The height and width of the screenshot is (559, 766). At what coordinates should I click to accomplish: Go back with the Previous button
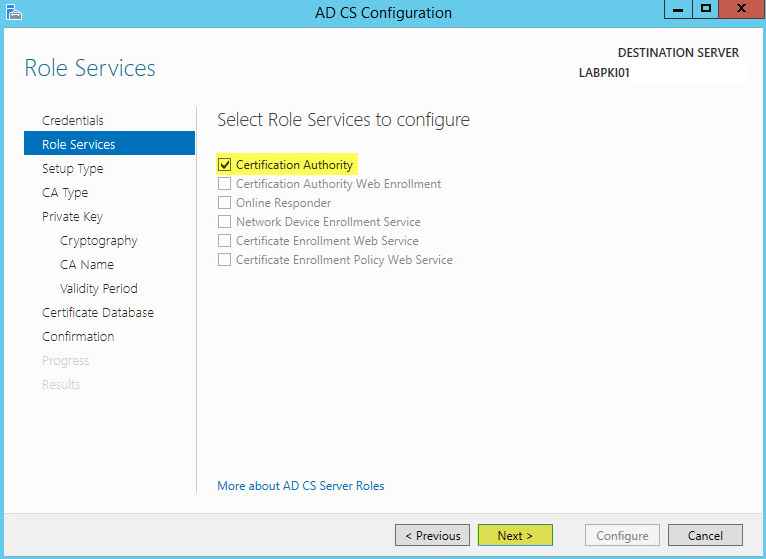(432, 536)
